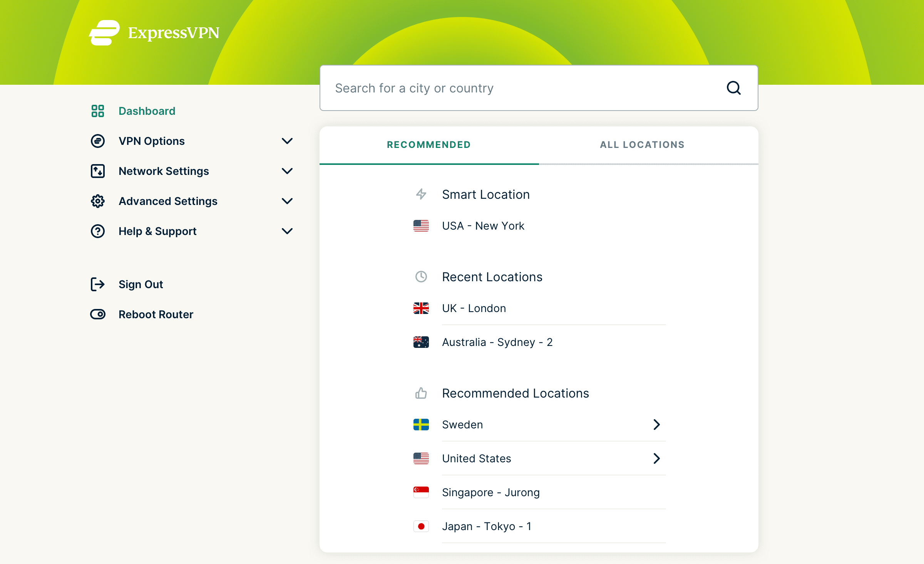The width and height of the screenshot is (924, 564).
Task: Click the VPN Options icon
Action: tap(98, 141)
